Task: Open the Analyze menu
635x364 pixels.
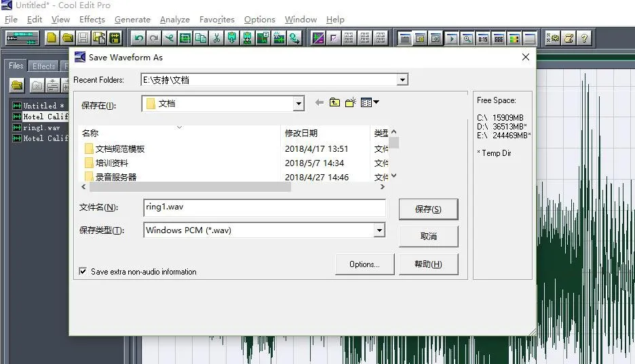Action: [174, 20]
